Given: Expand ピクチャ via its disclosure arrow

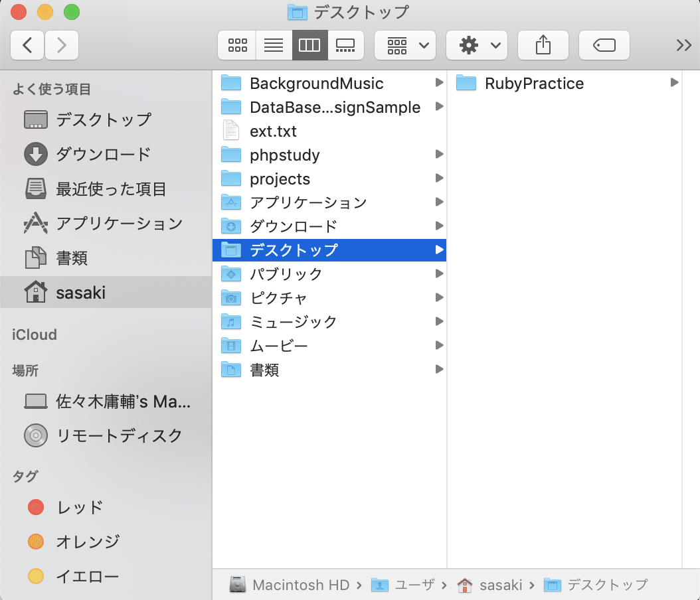Looking at the screenshot, I should tap(439, 297).
